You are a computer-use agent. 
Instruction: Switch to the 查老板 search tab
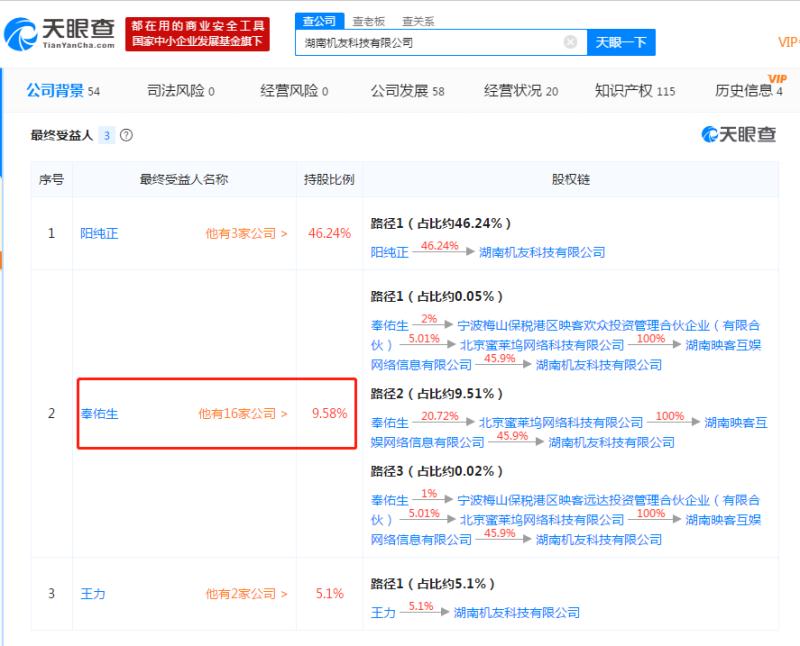click(368, 21)
